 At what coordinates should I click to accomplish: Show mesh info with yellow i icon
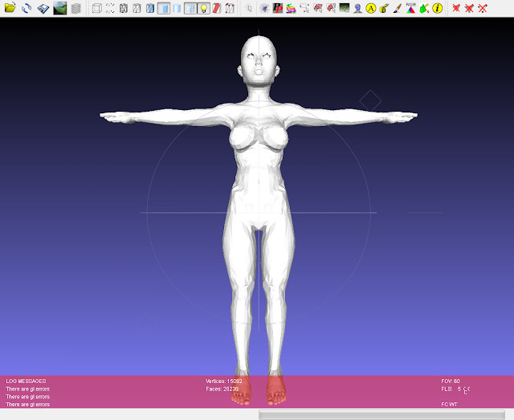pos(437,8)
